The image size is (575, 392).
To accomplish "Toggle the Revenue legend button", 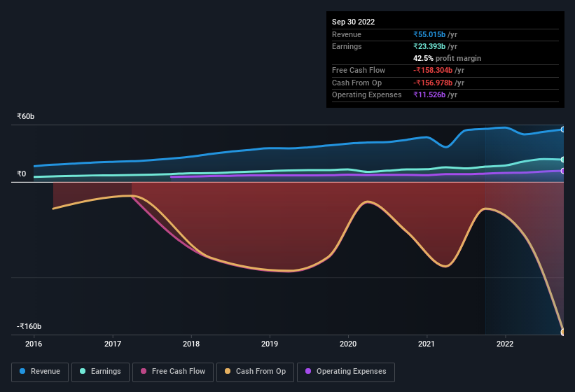I will pos(40,372).
